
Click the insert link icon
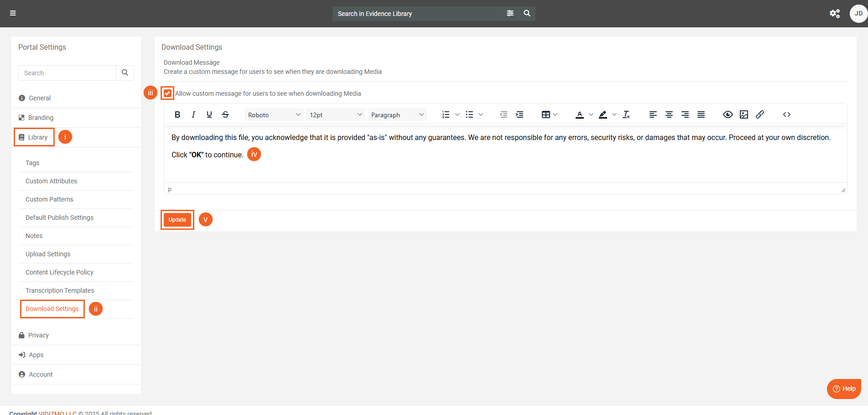[760, 114]
